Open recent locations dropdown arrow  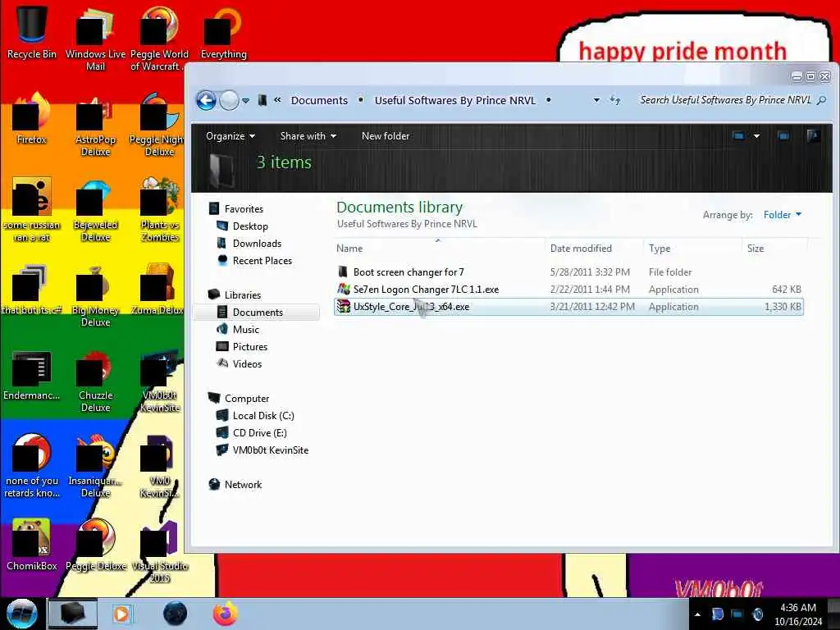point(246,100)
